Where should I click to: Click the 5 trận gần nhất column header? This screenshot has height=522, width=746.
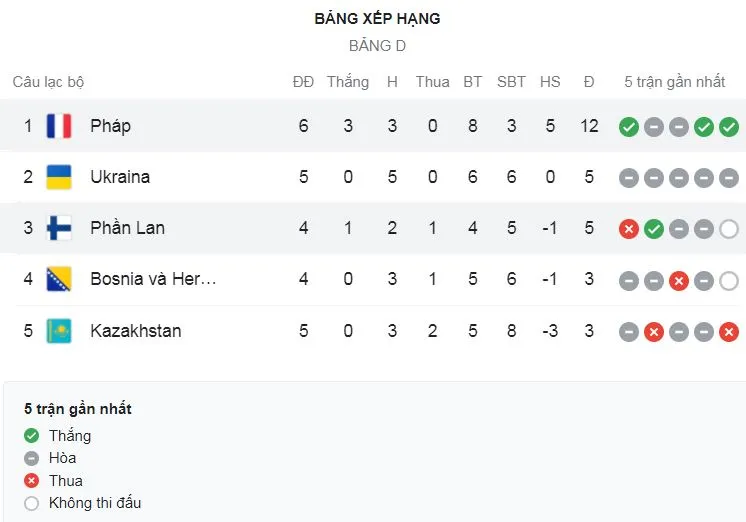675,82
